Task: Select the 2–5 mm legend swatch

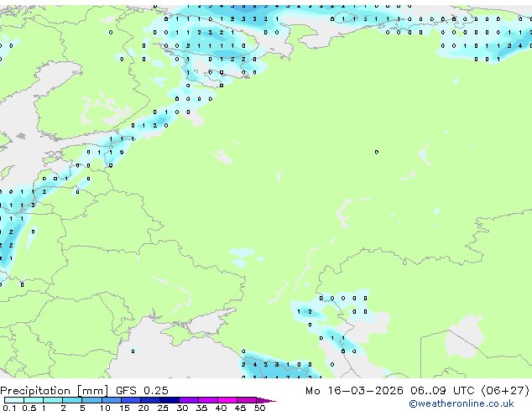Action: (x=72, y=400)
